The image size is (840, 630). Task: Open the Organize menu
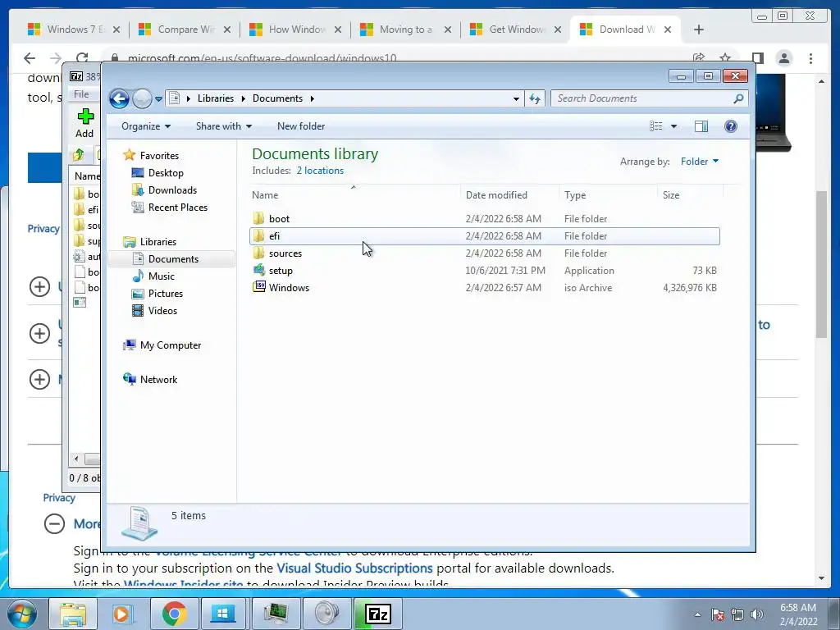[x=146, y=126]
